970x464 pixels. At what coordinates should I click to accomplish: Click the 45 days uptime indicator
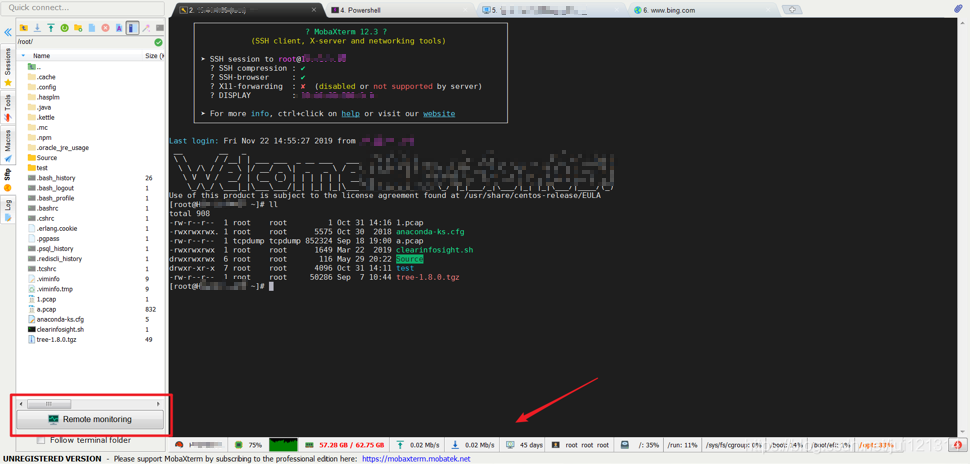click(525, 445)
